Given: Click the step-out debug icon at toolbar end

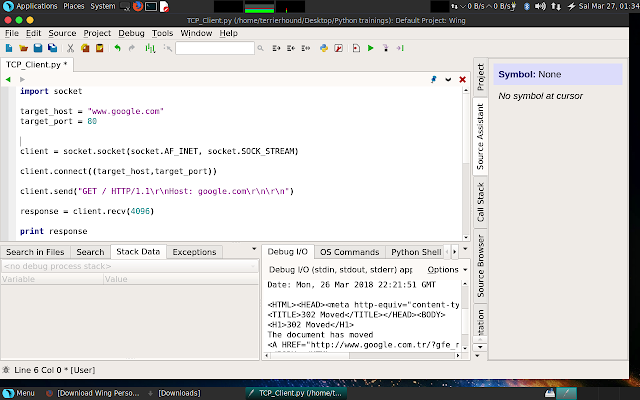Looking at the screenshot, I should click(400, 48).
